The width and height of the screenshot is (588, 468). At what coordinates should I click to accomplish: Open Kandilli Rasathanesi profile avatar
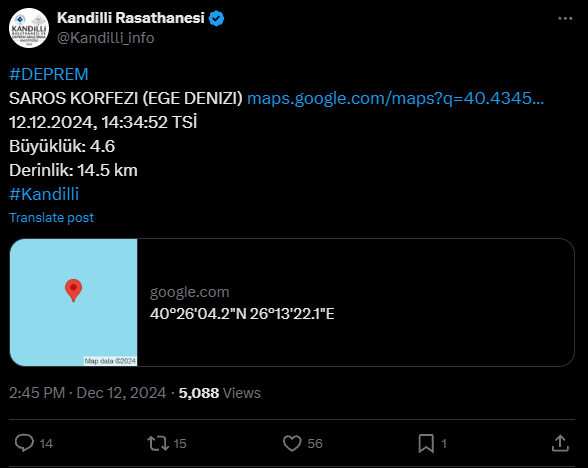[x=29, y=28]
